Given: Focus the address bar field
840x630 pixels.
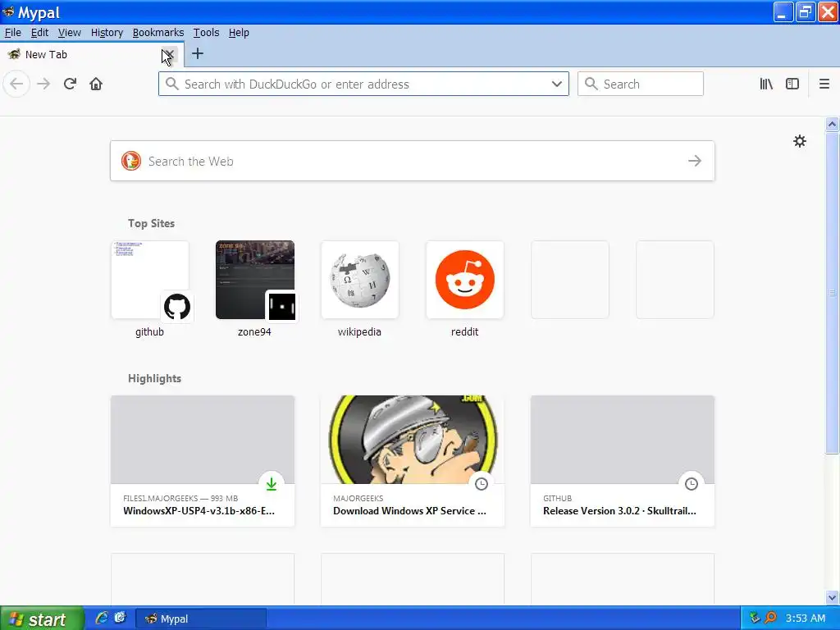Looking at the screenshot, I should 363,84.
